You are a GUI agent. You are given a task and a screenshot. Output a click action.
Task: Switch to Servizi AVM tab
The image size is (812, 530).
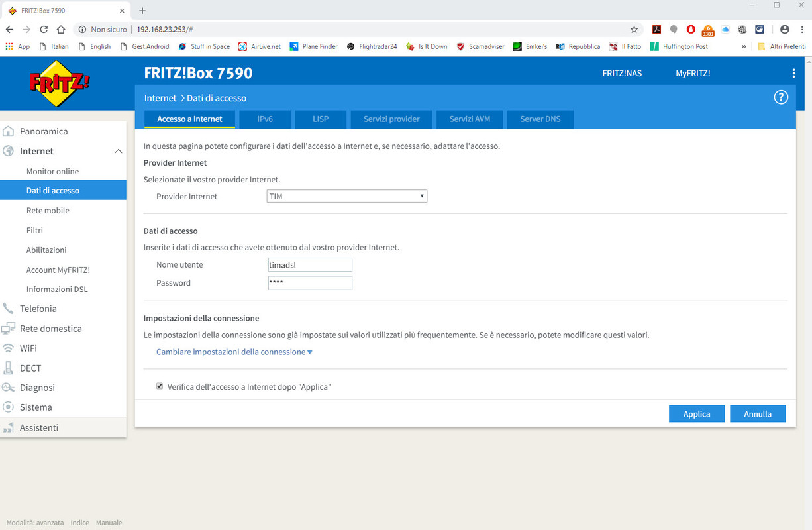tap(470, 119)
